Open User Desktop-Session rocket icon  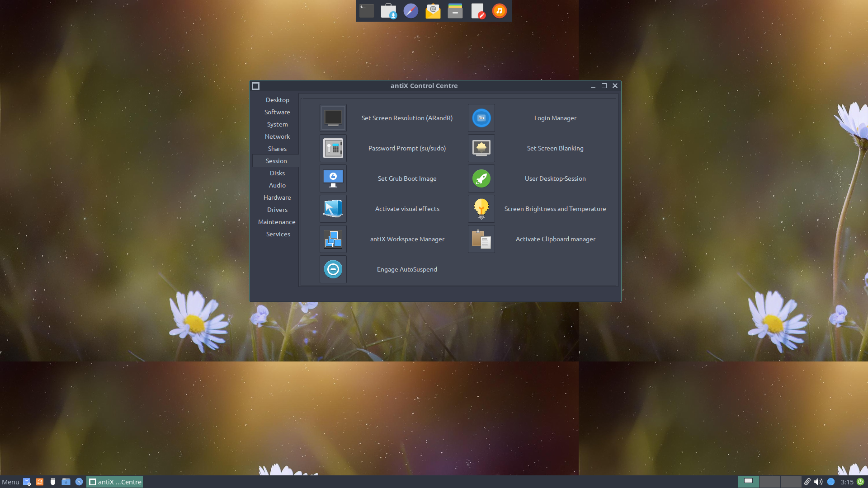click(481, 178)
